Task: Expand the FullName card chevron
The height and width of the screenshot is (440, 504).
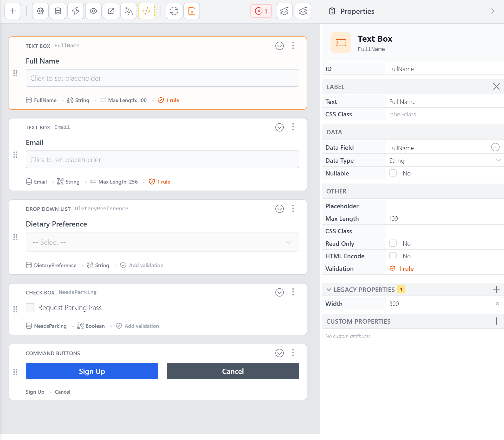Action: click(280, 46)
